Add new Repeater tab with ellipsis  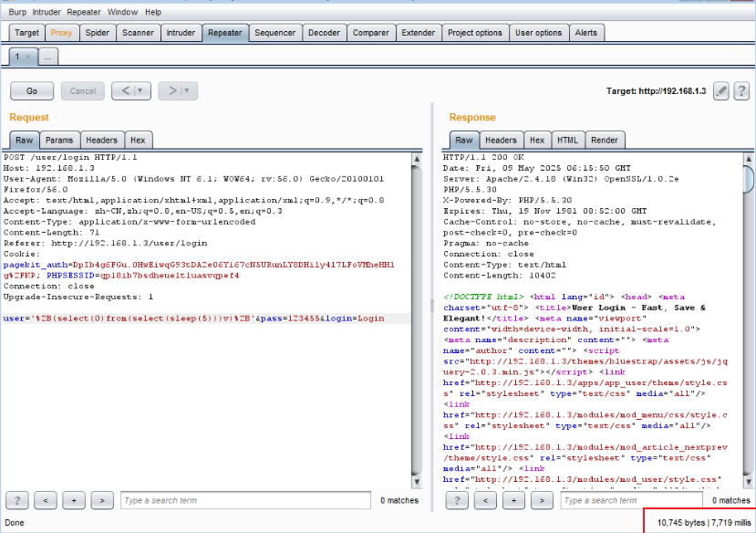tap(47, 57)
